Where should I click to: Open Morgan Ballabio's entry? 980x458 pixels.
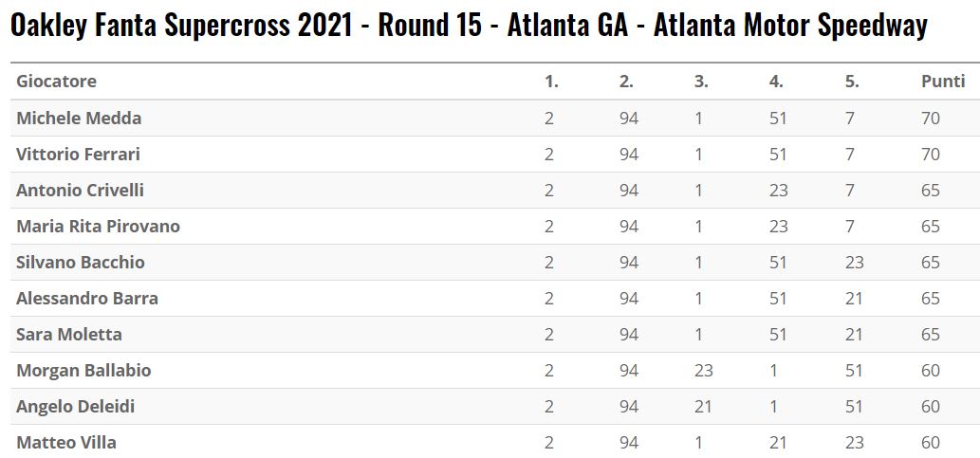click(x=83, y=370)
